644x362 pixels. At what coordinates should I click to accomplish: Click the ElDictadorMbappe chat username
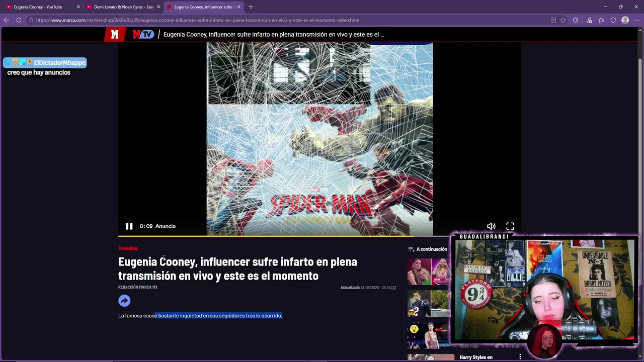tap(59, 63)
